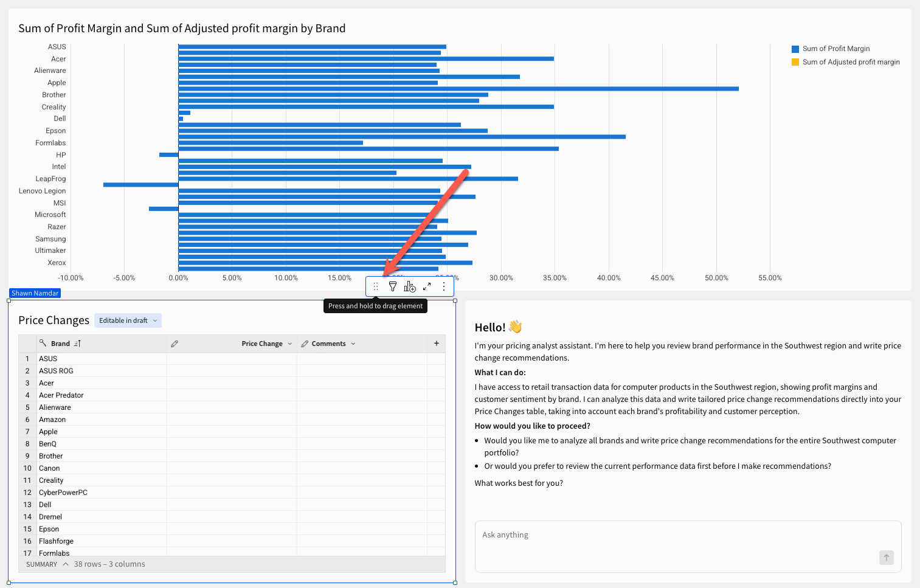The image size is (920, 588).
Task: Select the Comments column header label
Action: coord(329,344)
